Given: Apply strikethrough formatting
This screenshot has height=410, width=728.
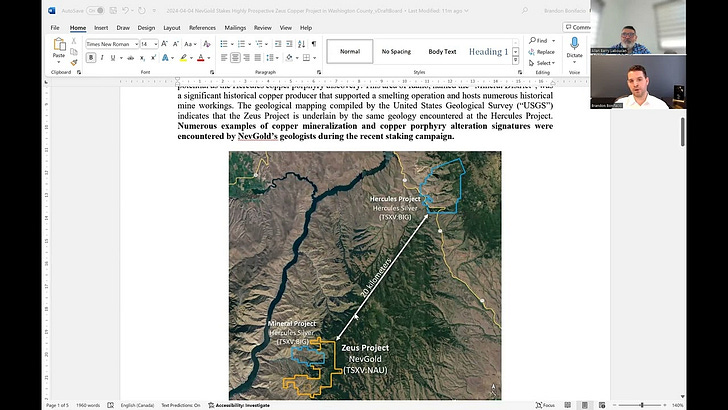Looking at the screenshot, I should [131, 58].
